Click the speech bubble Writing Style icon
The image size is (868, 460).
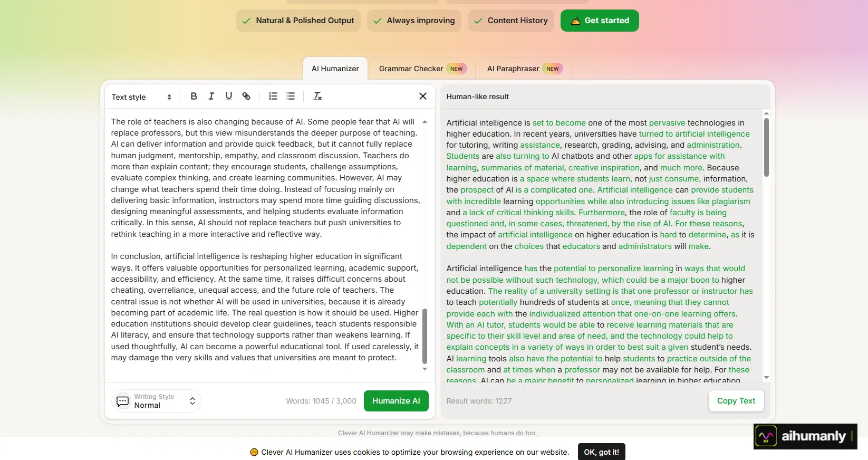pos(122,401)
